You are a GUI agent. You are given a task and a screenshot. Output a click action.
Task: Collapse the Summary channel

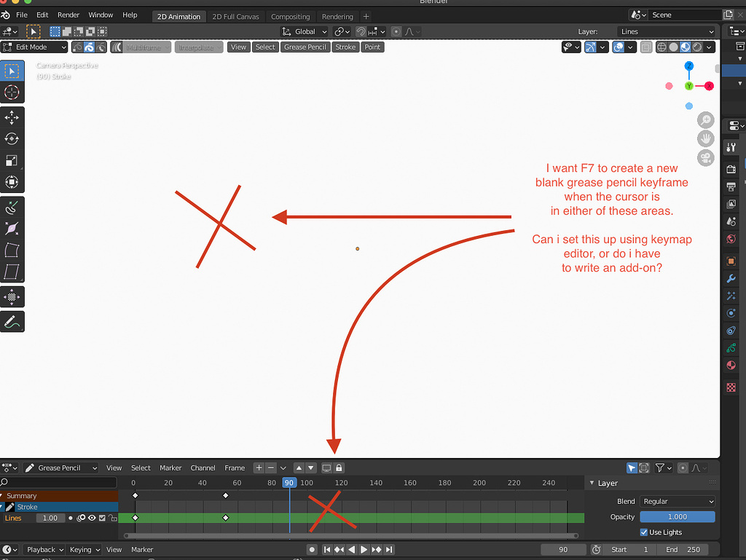tap(2, 496)
